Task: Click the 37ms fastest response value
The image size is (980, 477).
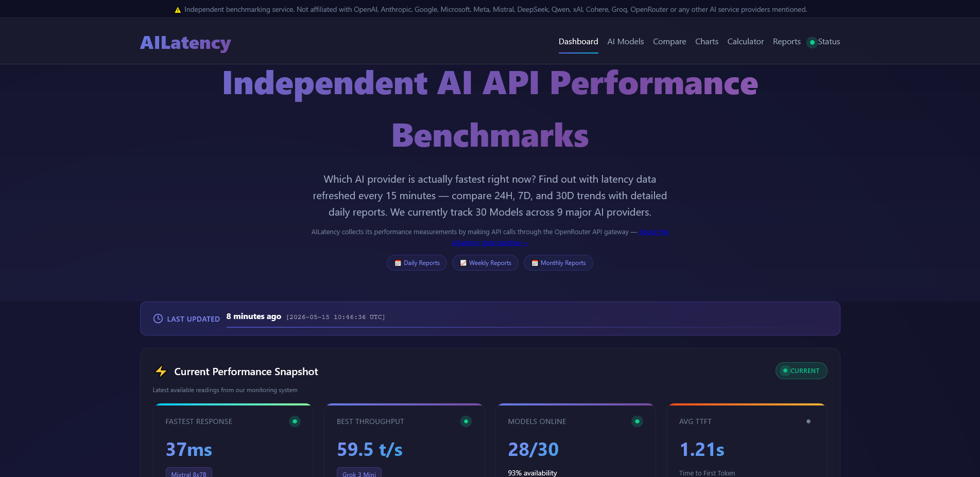Action: click(x=189, y=449)
